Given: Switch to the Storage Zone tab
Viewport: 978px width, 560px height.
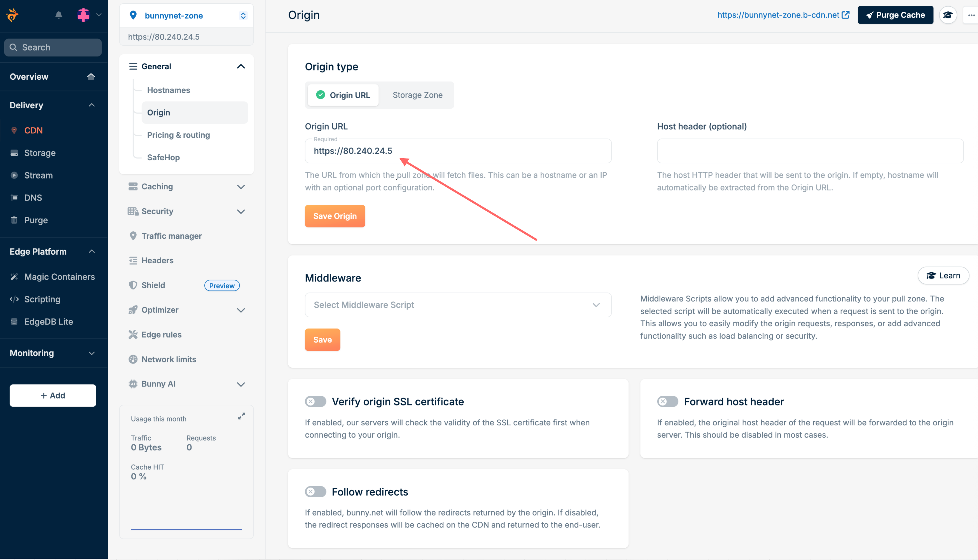Looking at the screenshot, I should (x=417, y=95).
